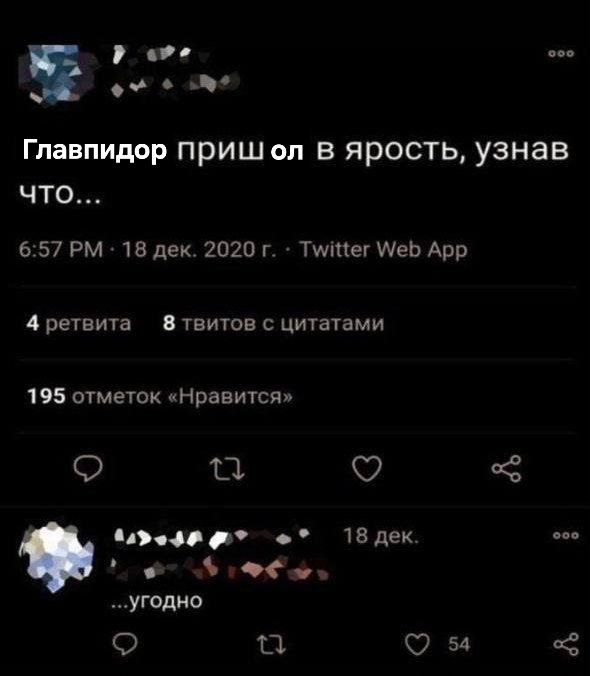This screenshot has height=676, width=590.
Task: Click the reply icon under the main tweet
Action: [x=88, y=468]
